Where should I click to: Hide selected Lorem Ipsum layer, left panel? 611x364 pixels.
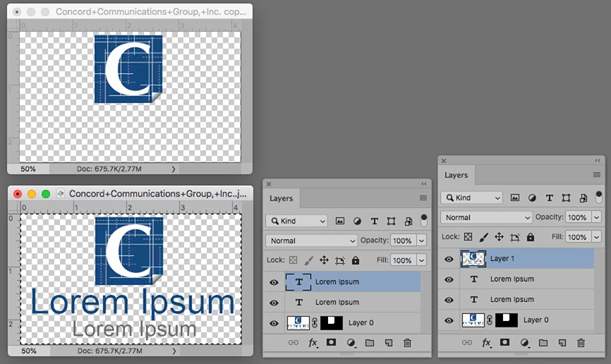point(274,282)
